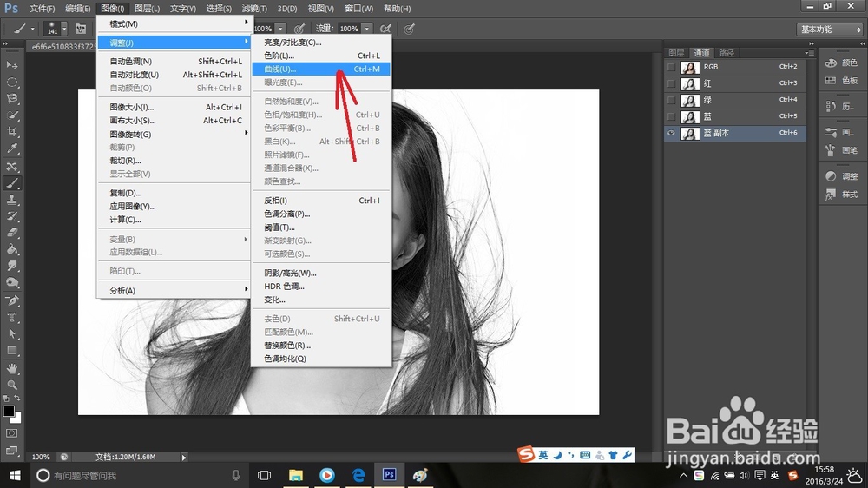The height and width of the screenshot is (488, 868).
Task: Select the Crop tool
Action: 11,132
